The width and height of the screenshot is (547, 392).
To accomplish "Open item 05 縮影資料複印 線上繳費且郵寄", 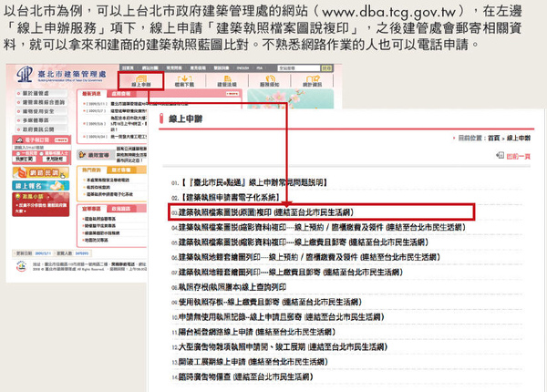I will [300, 242].
